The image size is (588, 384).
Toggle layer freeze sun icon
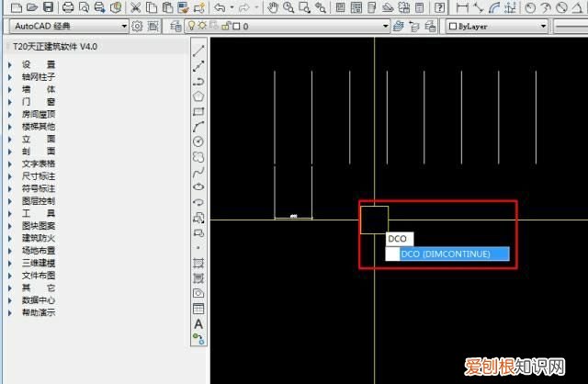pos(200,27)
